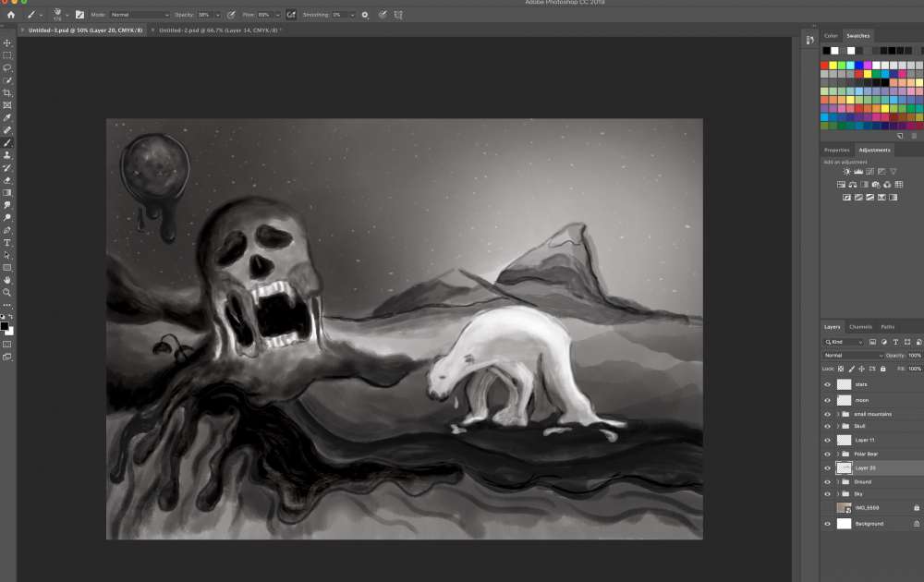This screenshot has height=582, width=924.
Task: Select the Background layer
Action: [x=869, y=524]
